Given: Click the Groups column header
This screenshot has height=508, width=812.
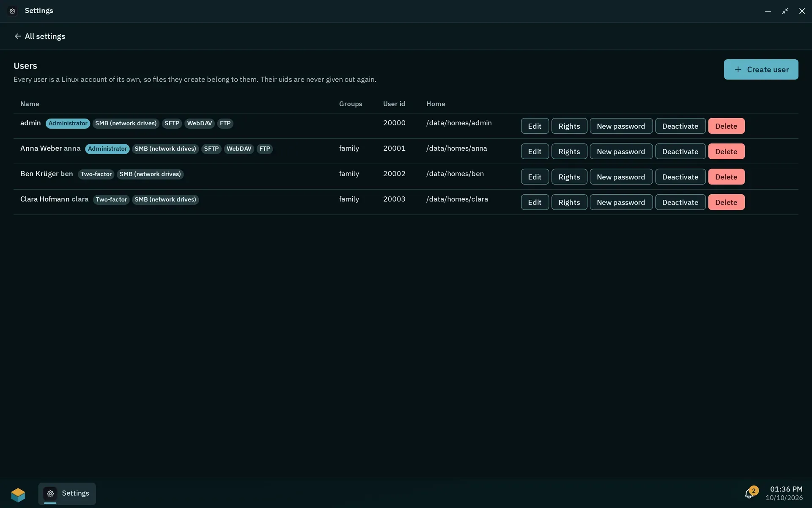Looking at the screenshot, I should coord(351,104).
